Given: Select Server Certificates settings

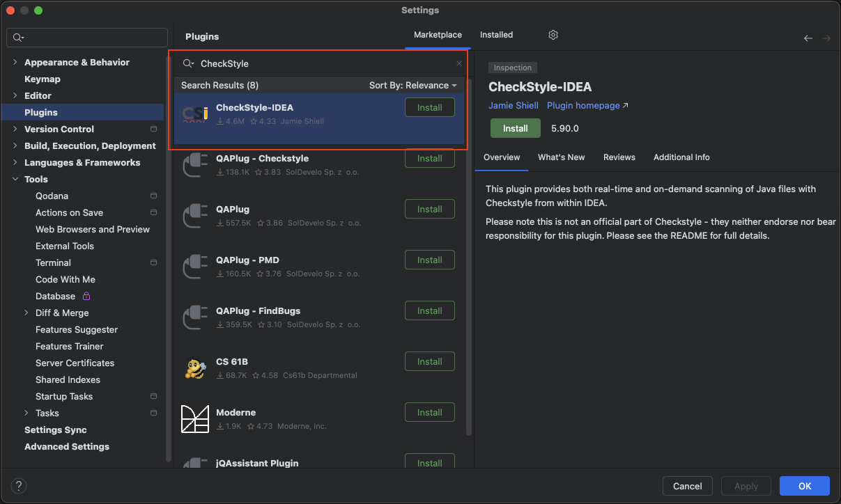Looking at the screenshot, I should (x=75, y=363).
